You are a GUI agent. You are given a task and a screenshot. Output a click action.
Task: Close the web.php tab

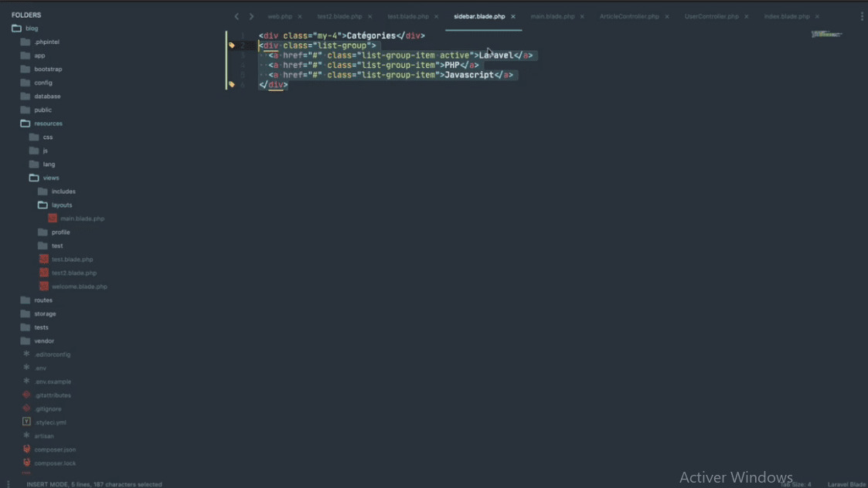coord(300,16)
